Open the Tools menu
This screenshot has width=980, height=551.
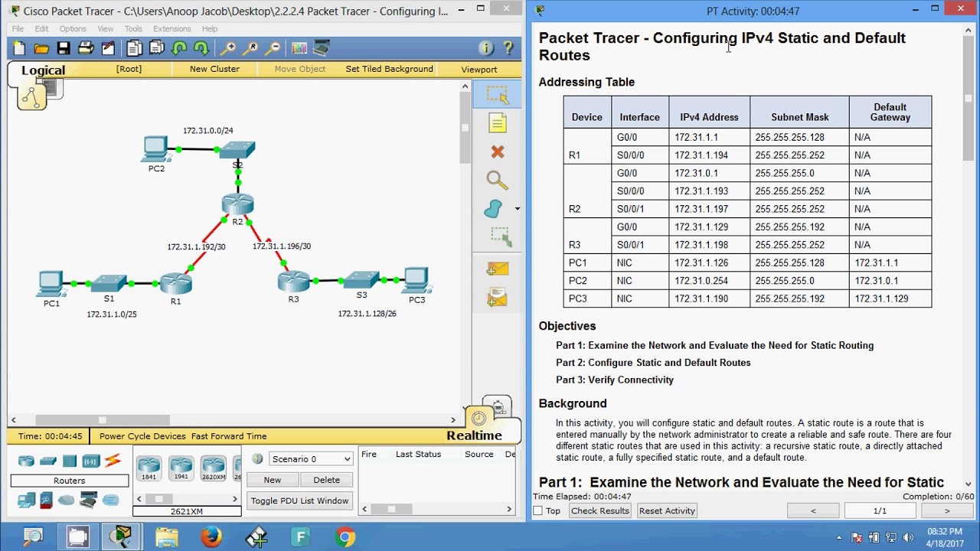(x=133, y=29)
